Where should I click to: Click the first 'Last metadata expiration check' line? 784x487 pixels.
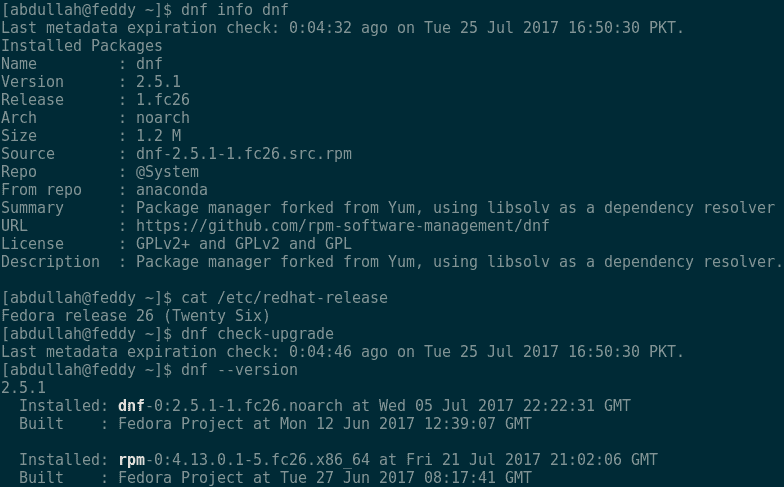tap(342, 27)
